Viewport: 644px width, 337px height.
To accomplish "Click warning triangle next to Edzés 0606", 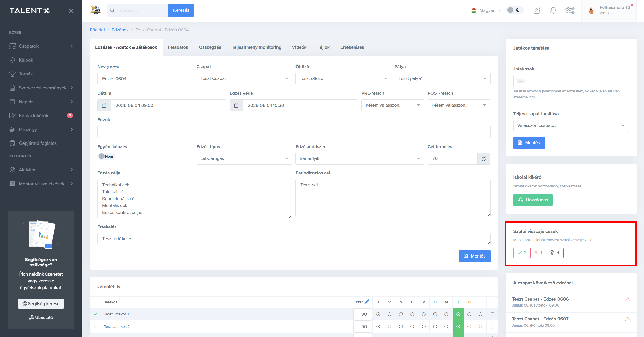I will click(628, 300).
